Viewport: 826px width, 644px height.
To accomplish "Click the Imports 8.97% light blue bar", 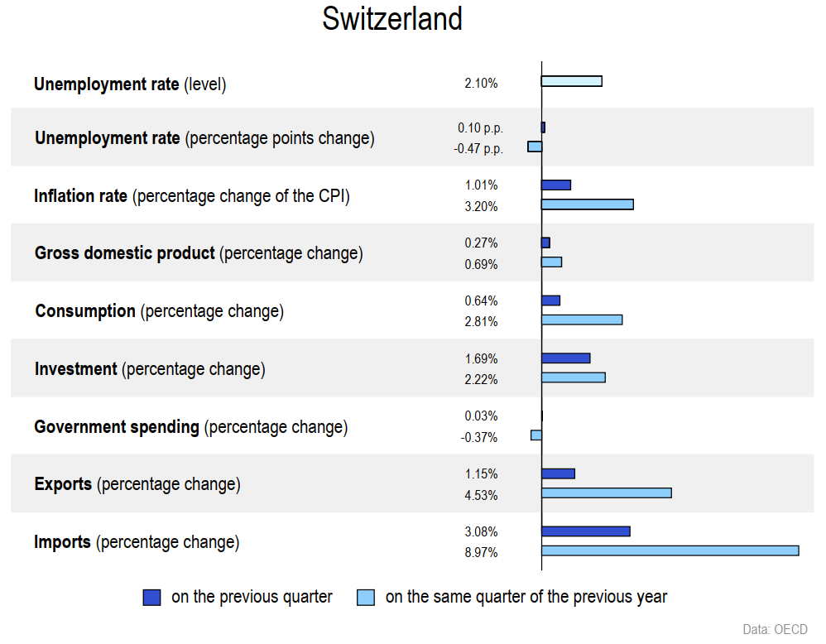I will 670,550.
